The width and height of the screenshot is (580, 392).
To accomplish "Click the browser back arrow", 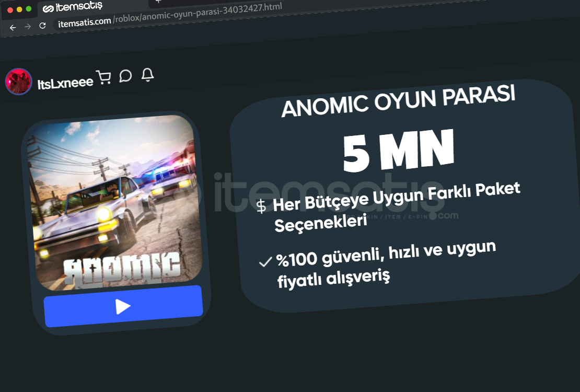I will pyautogui.click(x=13, y=28).
